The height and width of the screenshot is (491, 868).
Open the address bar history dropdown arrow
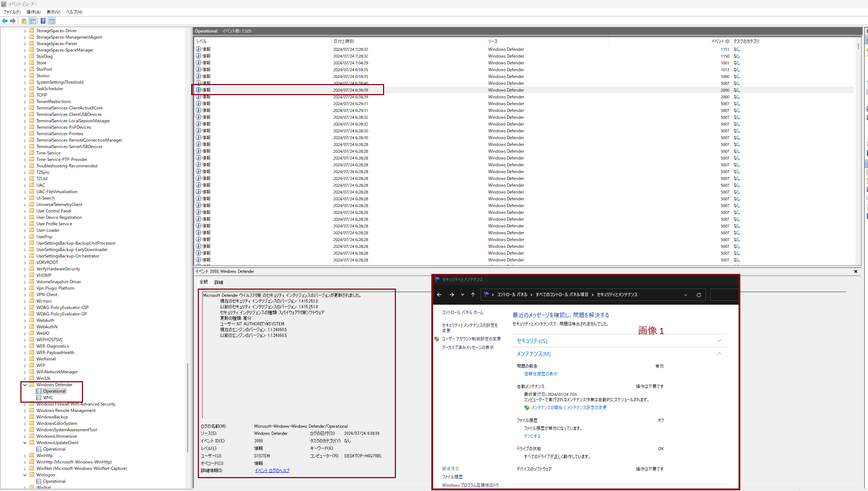tap(685, 295)
